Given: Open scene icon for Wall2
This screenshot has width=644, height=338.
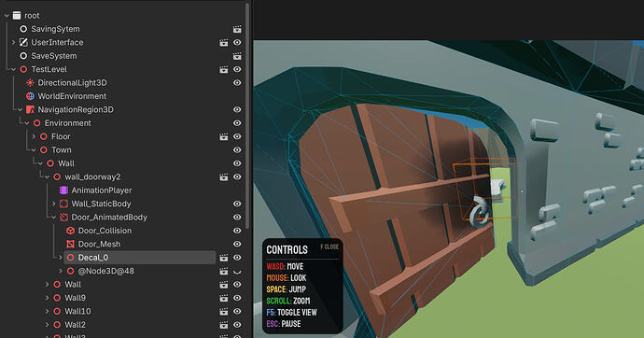Looking at the screenshot, I should [223, 325].
